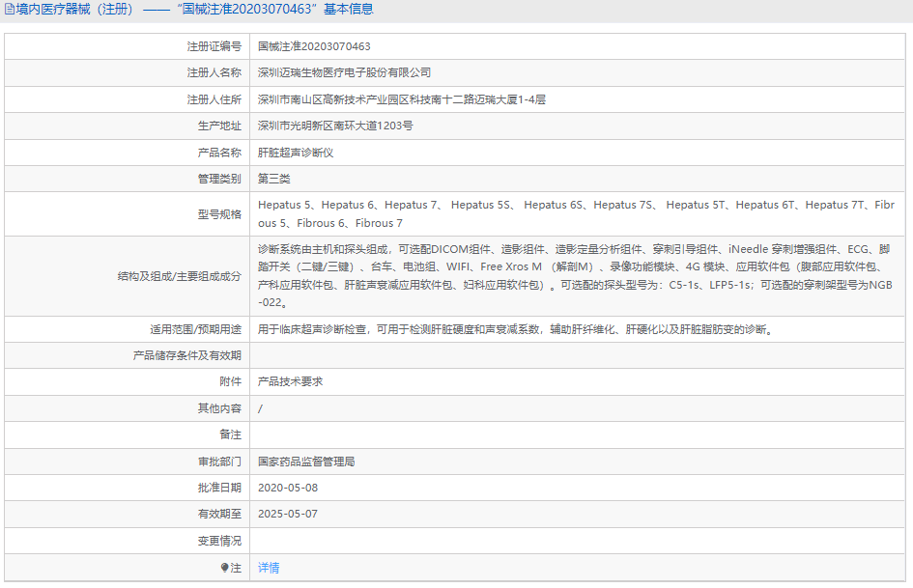Screen dimensions: 913x588
Task: Click the 审批部门 label cell
Action: (x=127, y=462)
